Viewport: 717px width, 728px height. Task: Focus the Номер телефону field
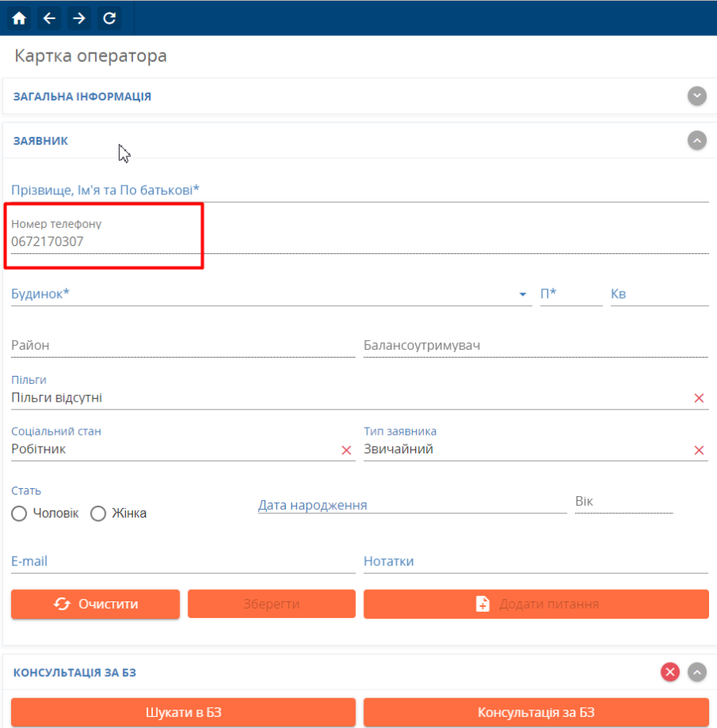(104, 242)
